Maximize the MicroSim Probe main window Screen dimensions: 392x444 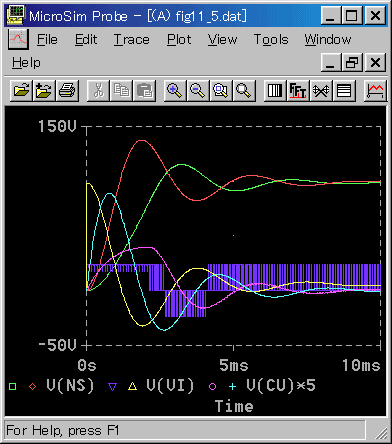point(352,15)
